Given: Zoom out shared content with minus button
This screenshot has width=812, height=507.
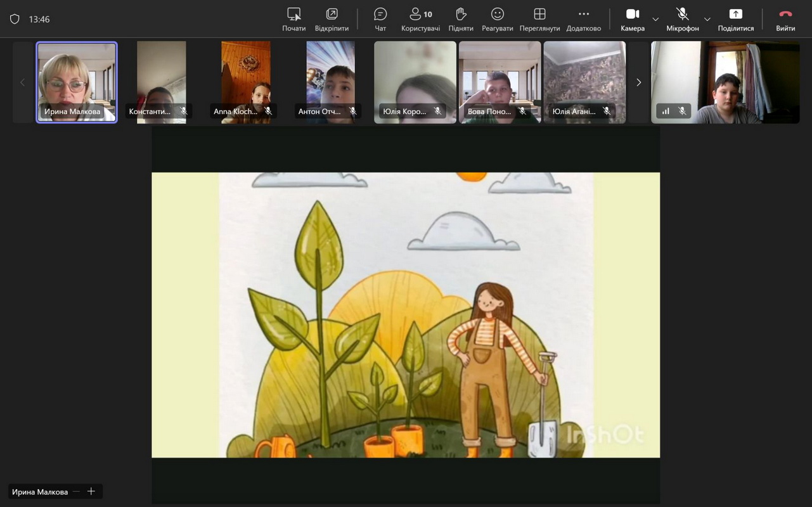Looking at the screenshot, I should click(77, 492).
